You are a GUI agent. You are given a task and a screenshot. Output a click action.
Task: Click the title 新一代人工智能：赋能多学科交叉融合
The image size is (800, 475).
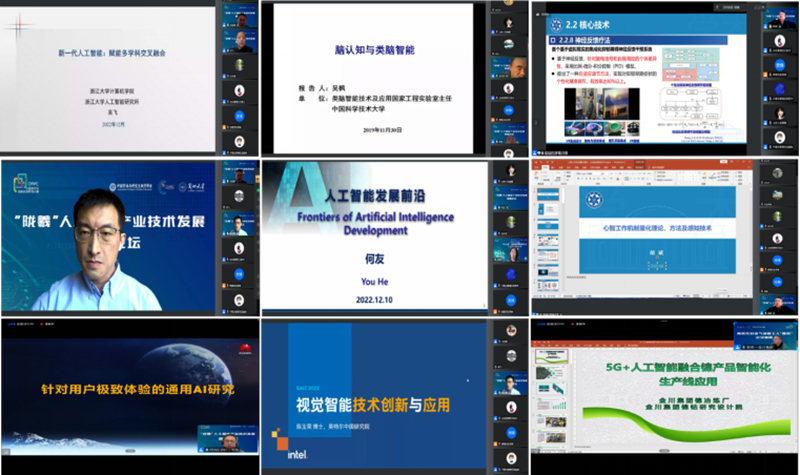(112, 53)
